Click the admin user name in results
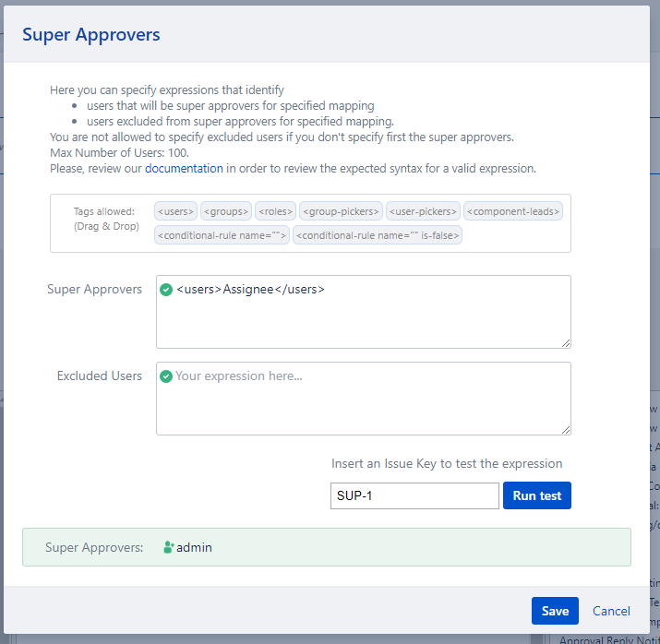The width and height of the screenshot is (660, 644). coord(194,547)
